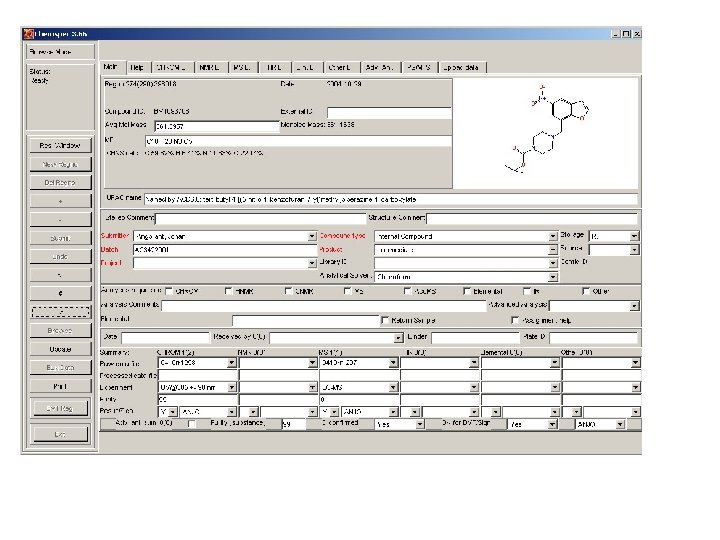
Task: Click the Binder input field
Action: [x=475, y=338]
